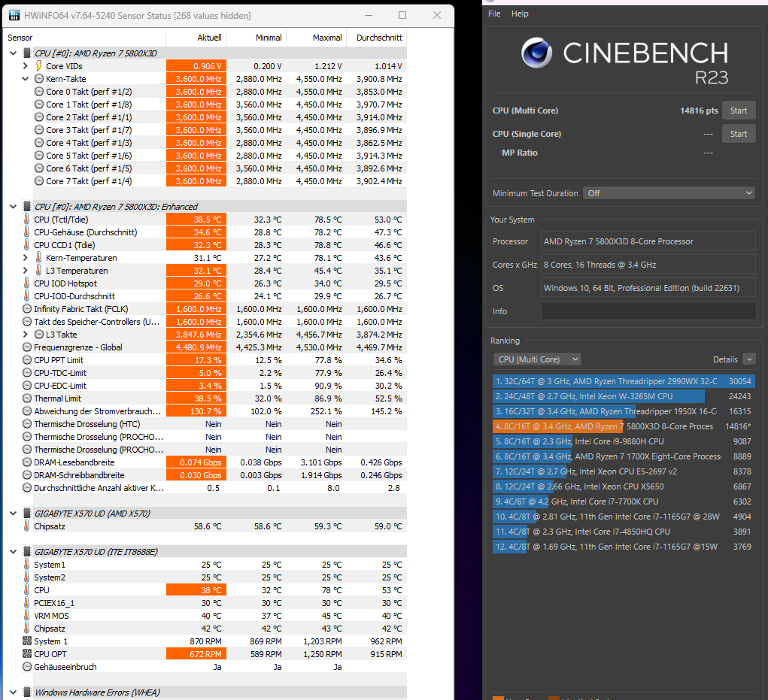
Task: Open Minimum Test Duration dropdown in Cinebench
Action: tap(669, 193)
